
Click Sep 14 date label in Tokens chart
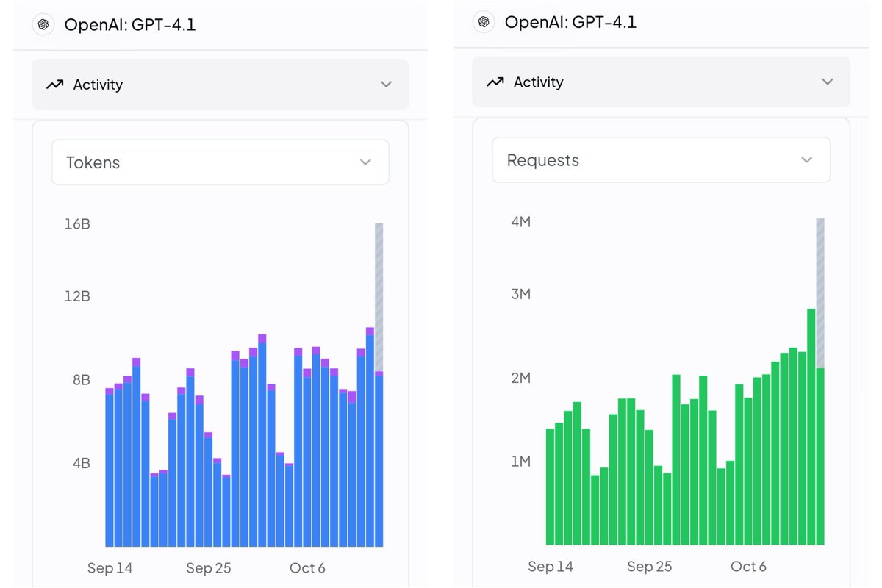(x=110, y=568)
